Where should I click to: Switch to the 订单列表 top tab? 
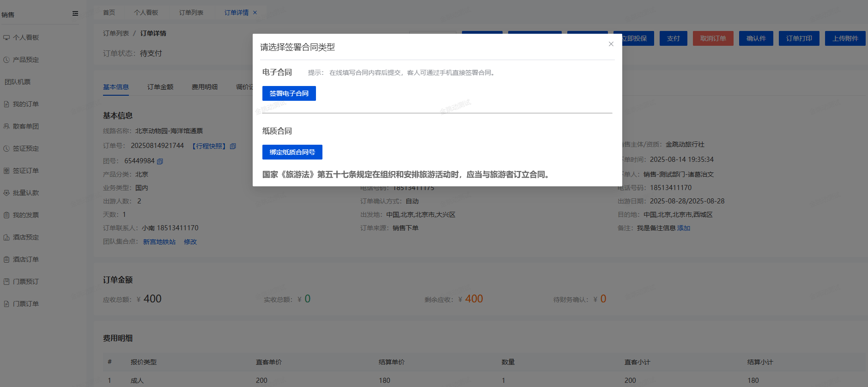click(x=191, y=12)
